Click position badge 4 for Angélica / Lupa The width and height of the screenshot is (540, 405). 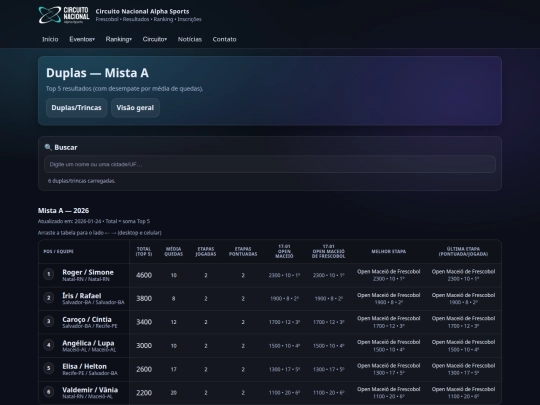click(x=49, y=345)
